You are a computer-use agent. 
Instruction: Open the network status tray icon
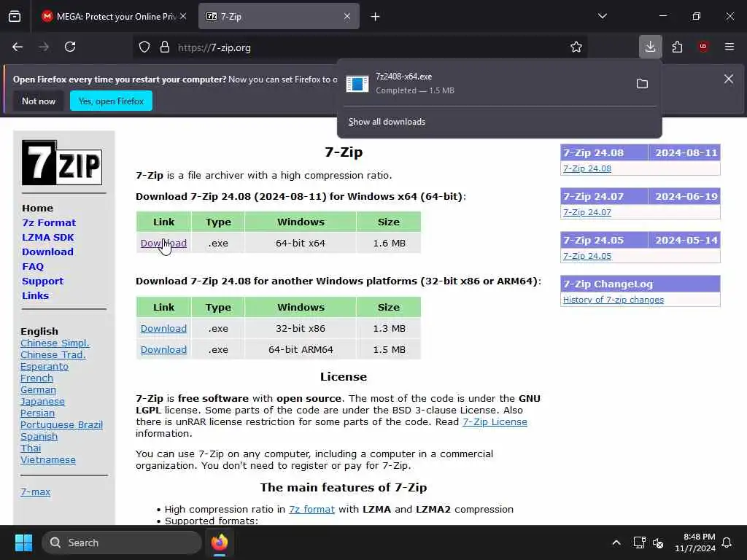(x=639, y=542)
